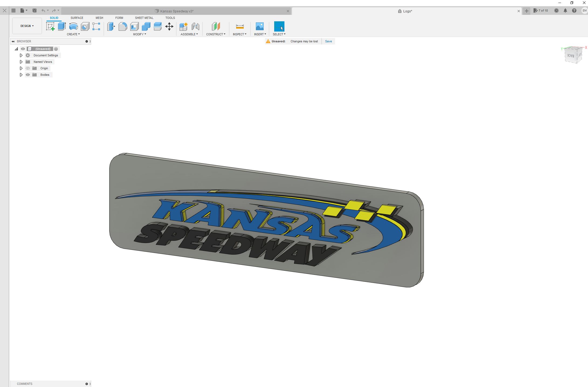Click the Measure tool icon
The width and height of the screenshot is (588, 387).
pos(240,26)
